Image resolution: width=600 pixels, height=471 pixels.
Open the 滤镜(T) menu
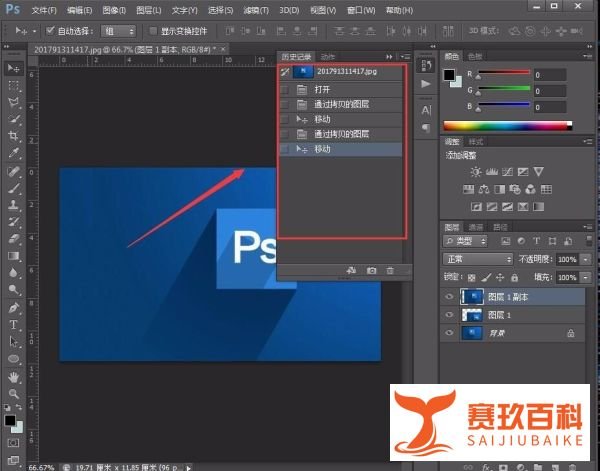pos(256,10)
